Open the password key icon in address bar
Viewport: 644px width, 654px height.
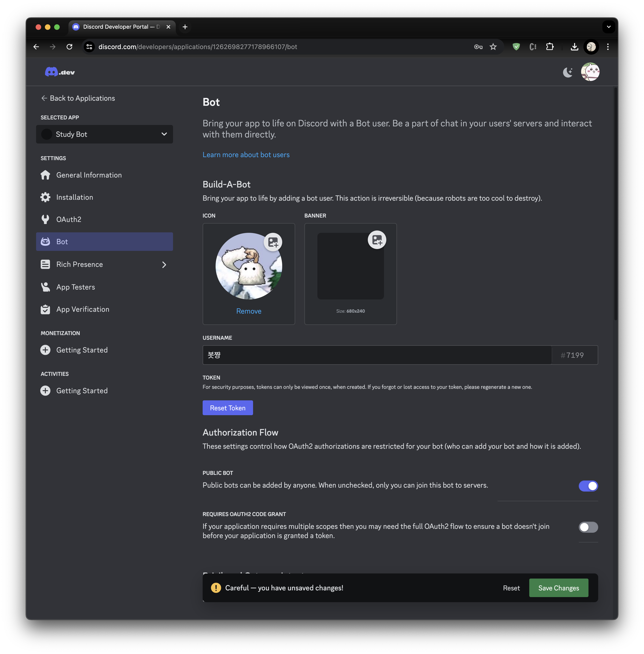[478, 47]
